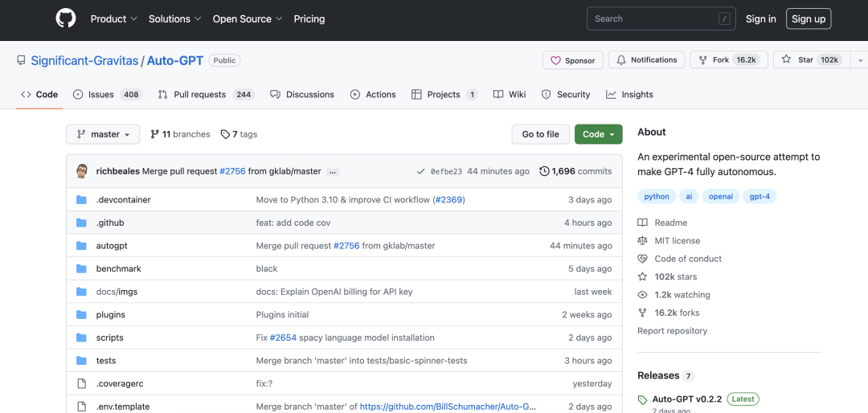Open richbeales author link
Screen dimensions: 868x413
click(x=118, y=172)
